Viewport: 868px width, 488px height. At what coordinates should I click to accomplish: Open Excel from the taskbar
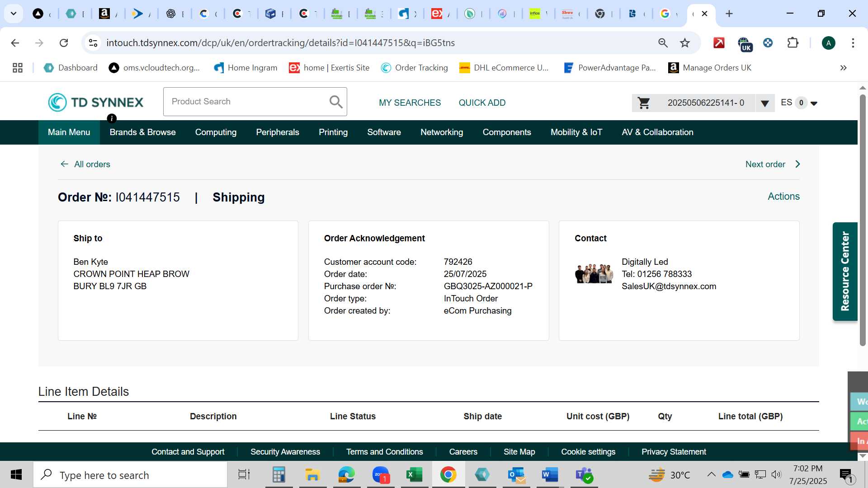[414, 475]
